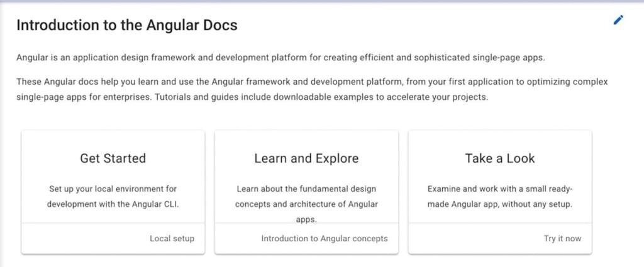
Task: Click paragraph starting 'Angular is an application'
Action: (x=280, y=57)
